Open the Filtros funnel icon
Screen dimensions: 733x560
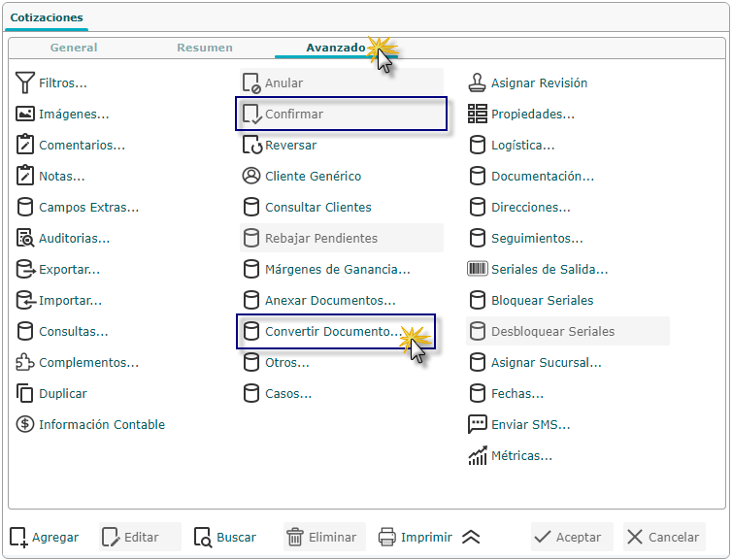[25, 82]
